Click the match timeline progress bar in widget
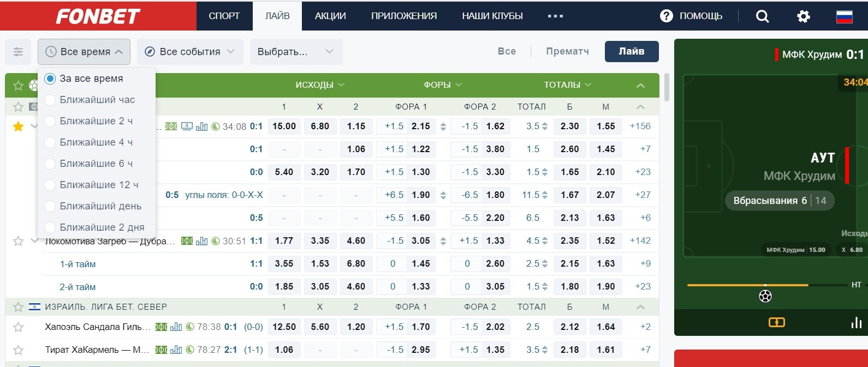The height and width of the screenshot is (367, 868). (x=767, y=285)
